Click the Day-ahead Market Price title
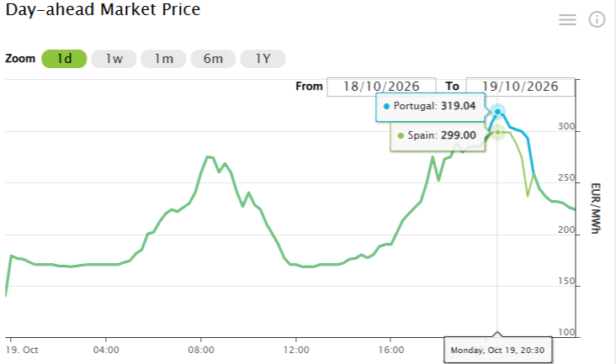The image size is (616, 364). tap(103, 9)
